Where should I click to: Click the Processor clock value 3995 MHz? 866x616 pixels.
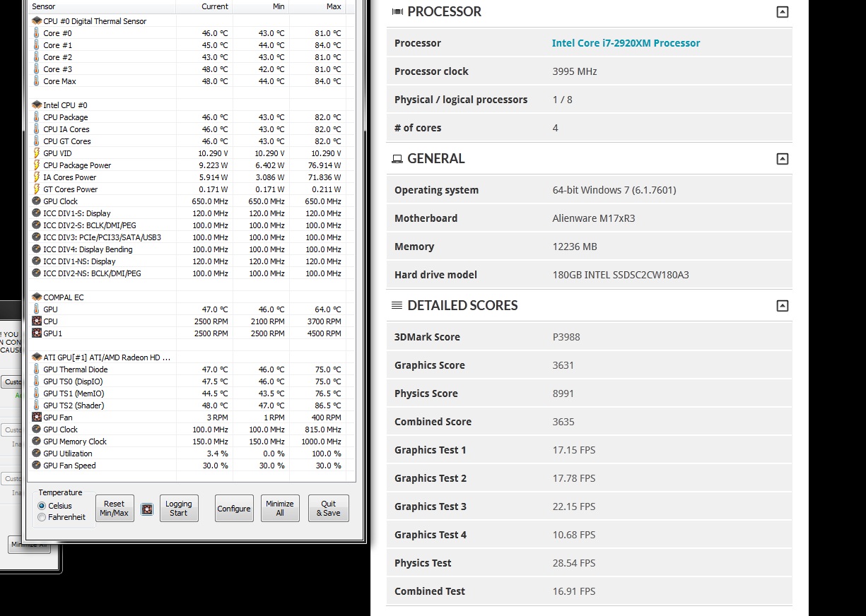575,71
